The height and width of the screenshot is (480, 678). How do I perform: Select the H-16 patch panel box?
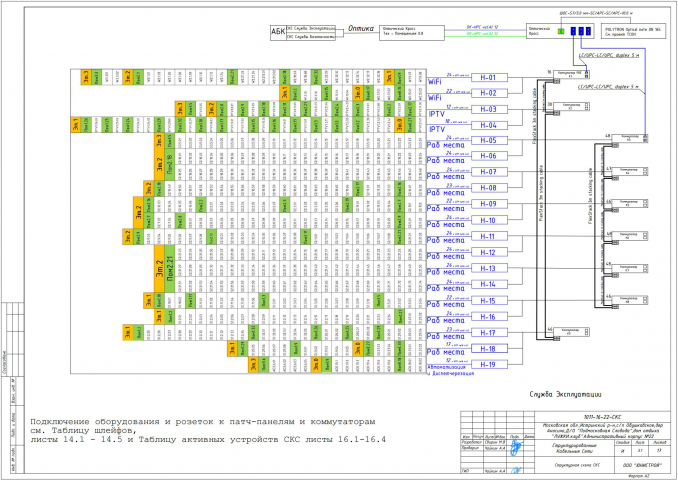489,317
